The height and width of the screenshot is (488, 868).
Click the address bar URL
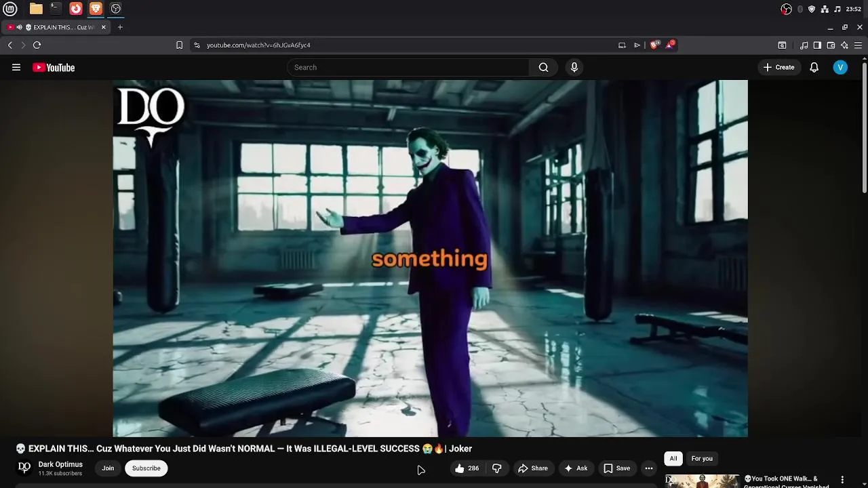[x=258, y=45]
